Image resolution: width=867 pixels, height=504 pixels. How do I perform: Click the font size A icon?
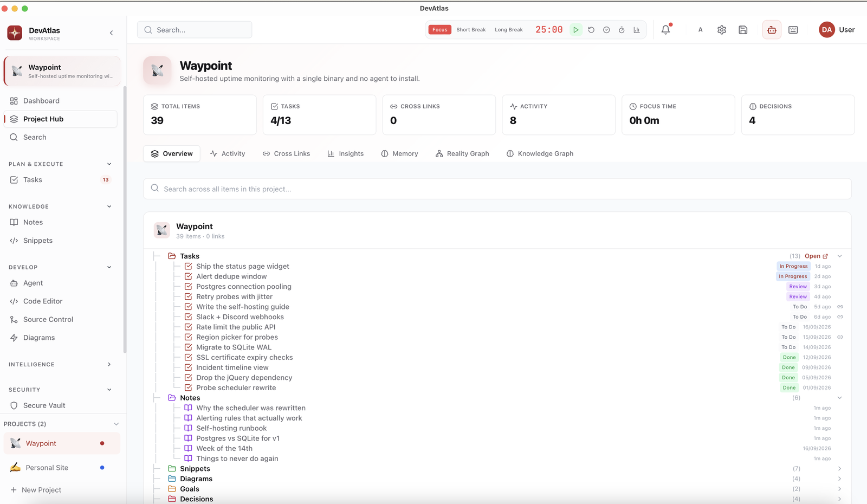[x=700, y=30]
